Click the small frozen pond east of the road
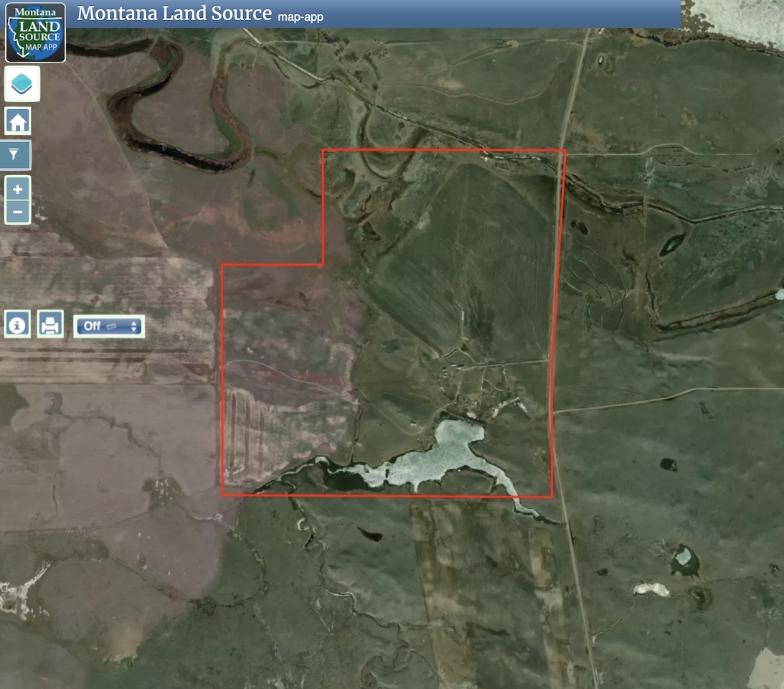 tap(684, 556)
